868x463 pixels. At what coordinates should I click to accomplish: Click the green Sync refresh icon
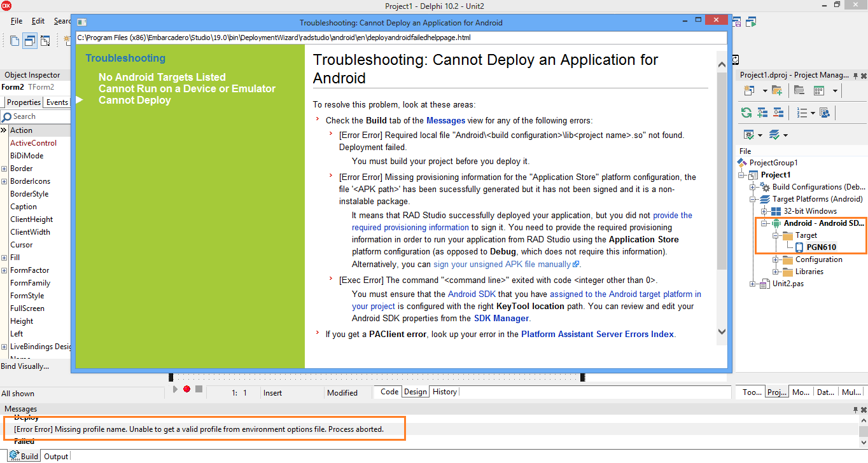[746, 113]
